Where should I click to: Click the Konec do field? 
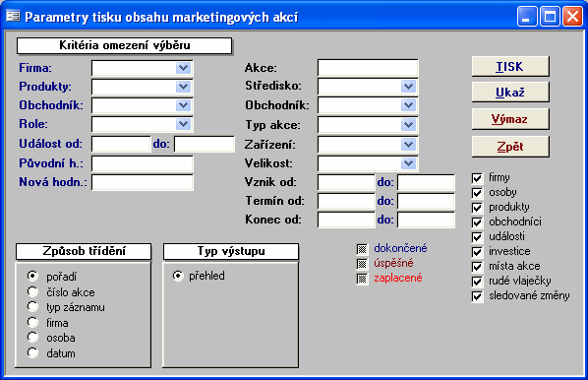426,221
